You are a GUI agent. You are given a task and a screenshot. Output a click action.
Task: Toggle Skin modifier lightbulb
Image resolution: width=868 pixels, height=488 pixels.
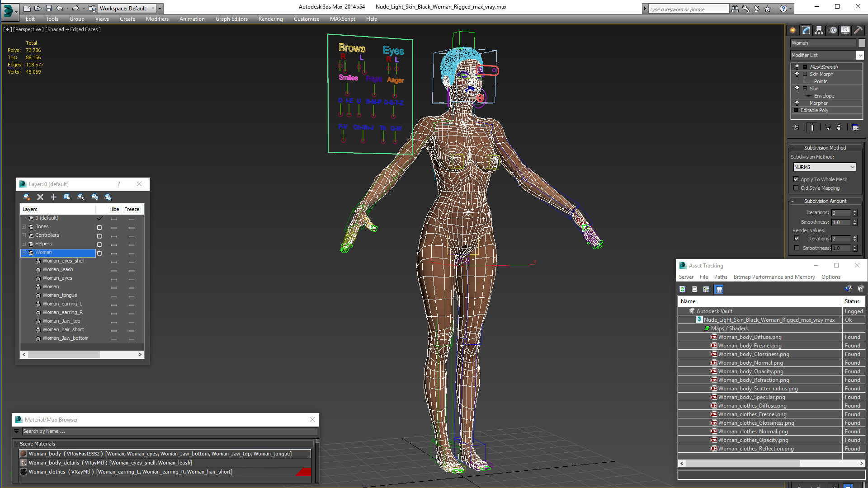pyautogui.click(x=797, y=89)
